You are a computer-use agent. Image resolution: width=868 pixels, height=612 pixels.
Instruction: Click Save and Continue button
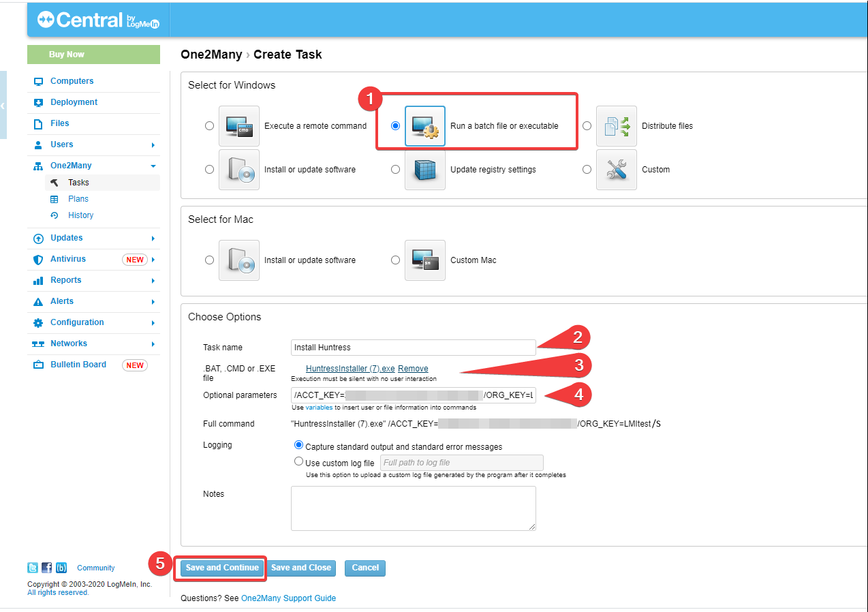[x=222, y=568]
